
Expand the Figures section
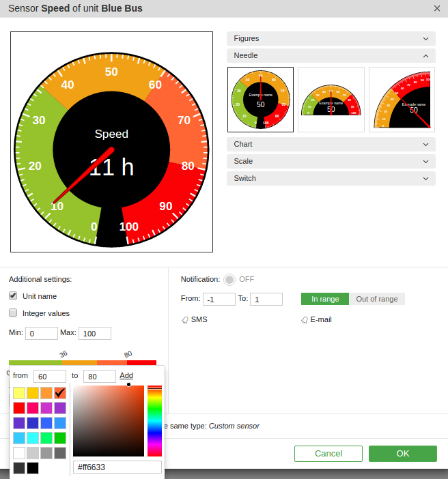point(331,39)
